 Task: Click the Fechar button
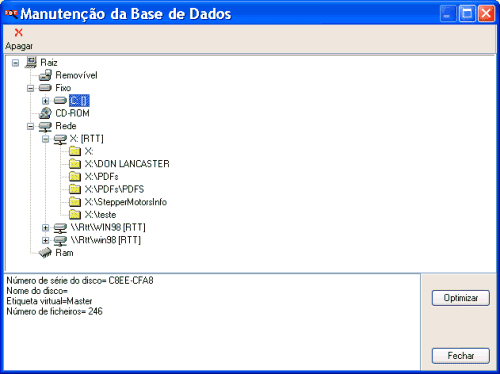(461, 356)
